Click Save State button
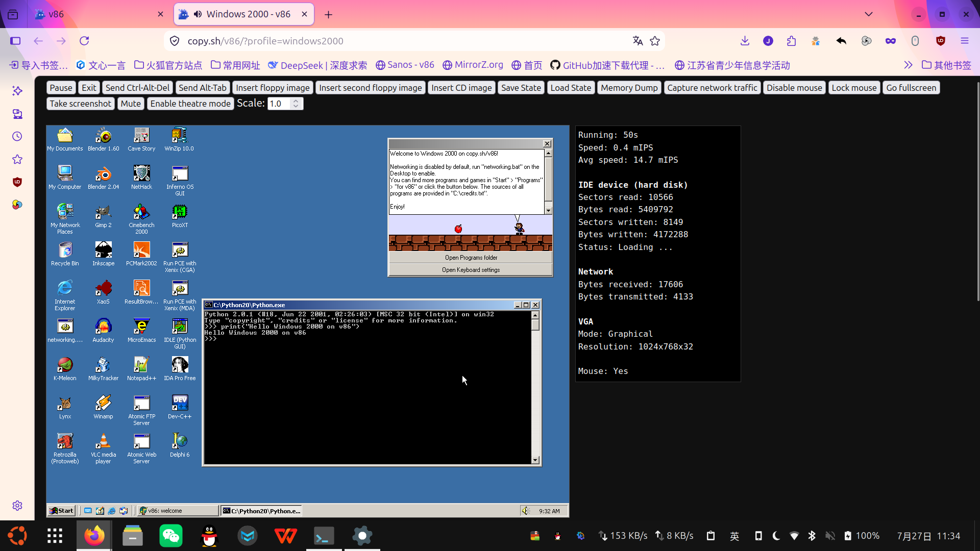The height and width of the screenshot is (551, 980). point(521,88)
